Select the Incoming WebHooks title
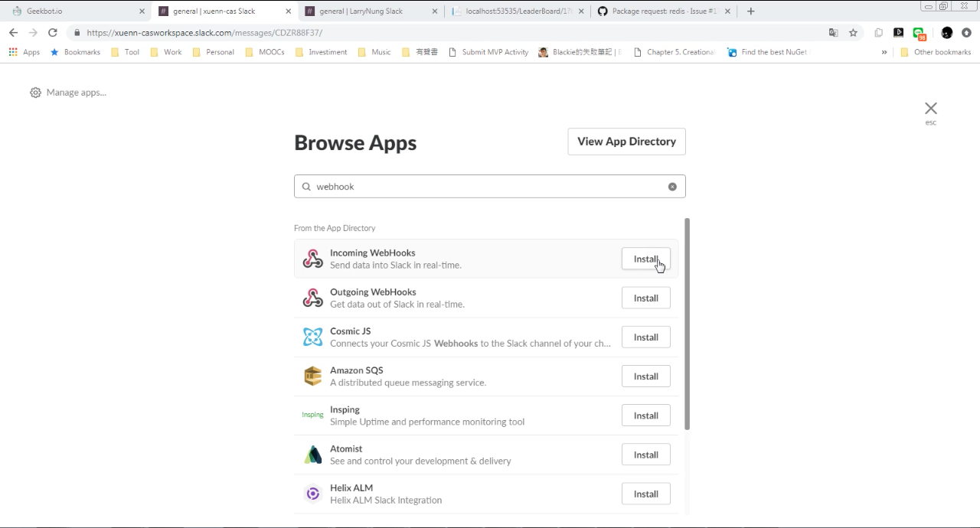 coord(372,253)
